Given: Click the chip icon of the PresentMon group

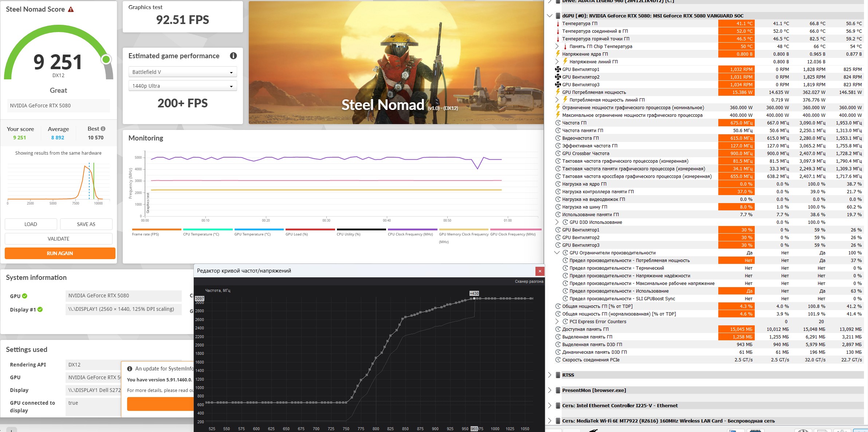Looking at the screenshot, I should click(x=558, y=391).
